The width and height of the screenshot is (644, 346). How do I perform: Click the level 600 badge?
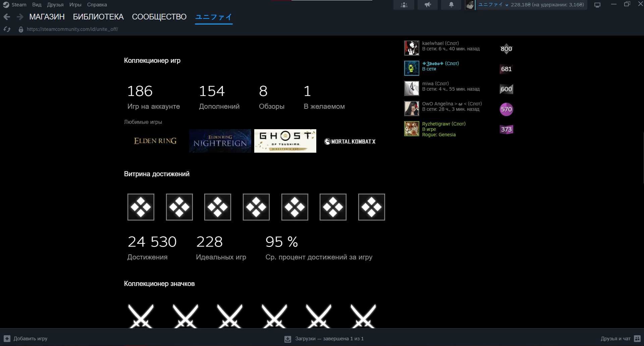point(506,89)
